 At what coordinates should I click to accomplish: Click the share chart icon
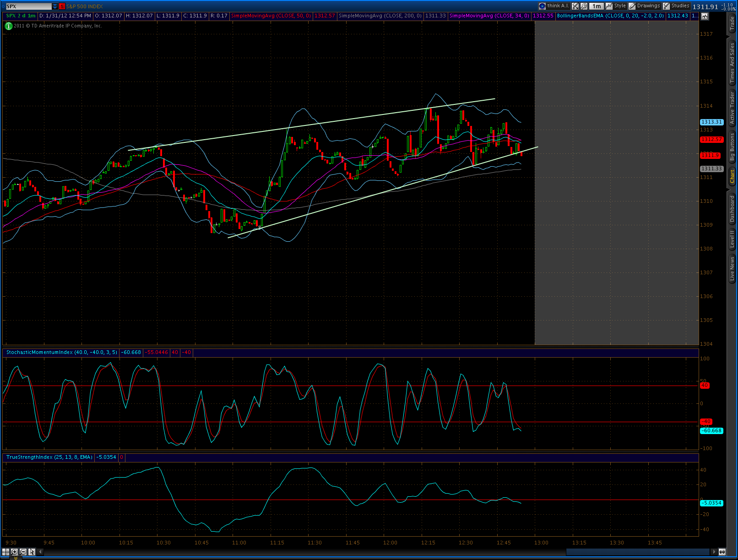(575, 6)
